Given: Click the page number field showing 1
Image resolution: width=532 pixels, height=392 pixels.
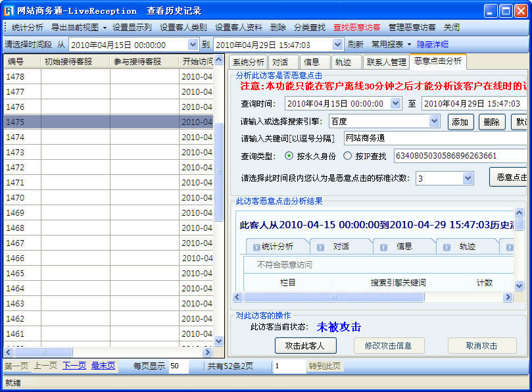Looking at the screenshot, I should [289, 366].
